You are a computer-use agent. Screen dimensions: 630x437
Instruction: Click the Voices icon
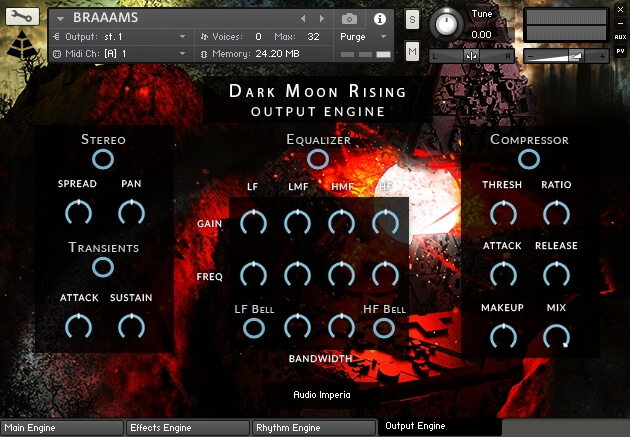[204, 37]
